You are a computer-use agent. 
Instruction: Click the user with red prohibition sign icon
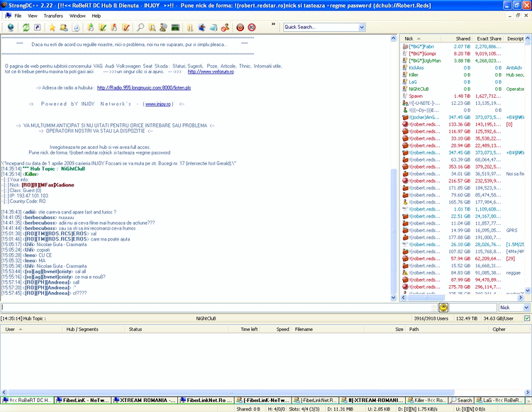[x=225, y=28]
